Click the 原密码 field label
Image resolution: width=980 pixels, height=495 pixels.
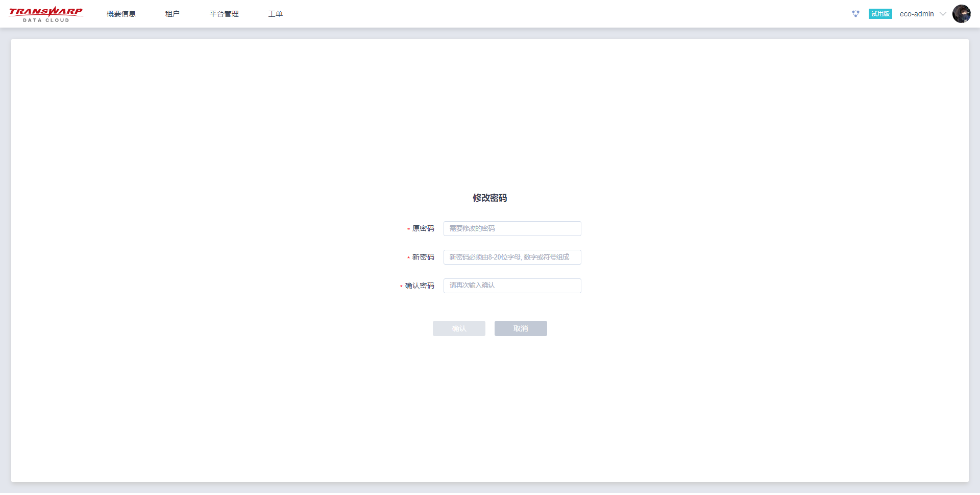(423, 228)
